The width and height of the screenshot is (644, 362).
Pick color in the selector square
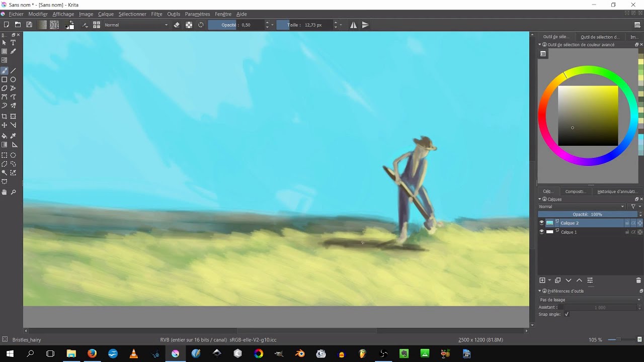click(x=588, y=116)
